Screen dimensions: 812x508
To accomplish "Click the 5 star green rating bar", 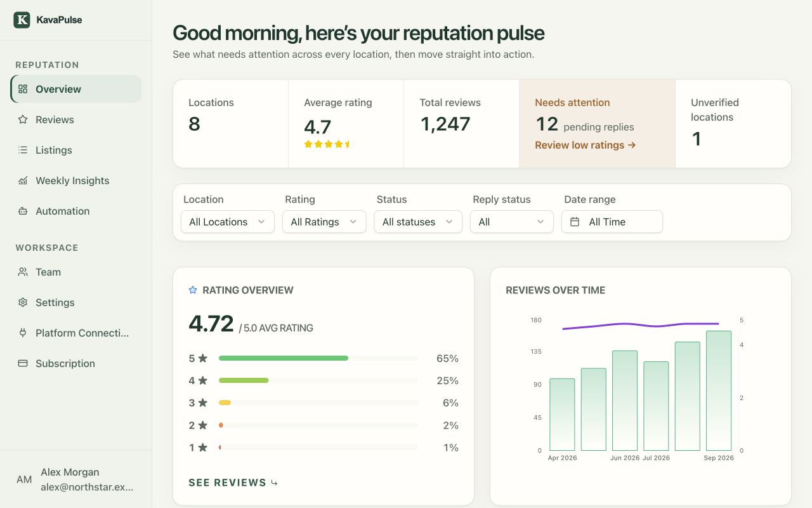I will coord(284,358).
